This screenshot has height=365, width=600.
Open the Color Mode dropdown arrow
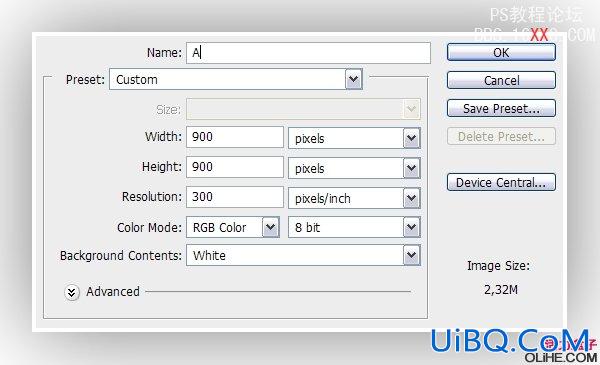[271, 227]
